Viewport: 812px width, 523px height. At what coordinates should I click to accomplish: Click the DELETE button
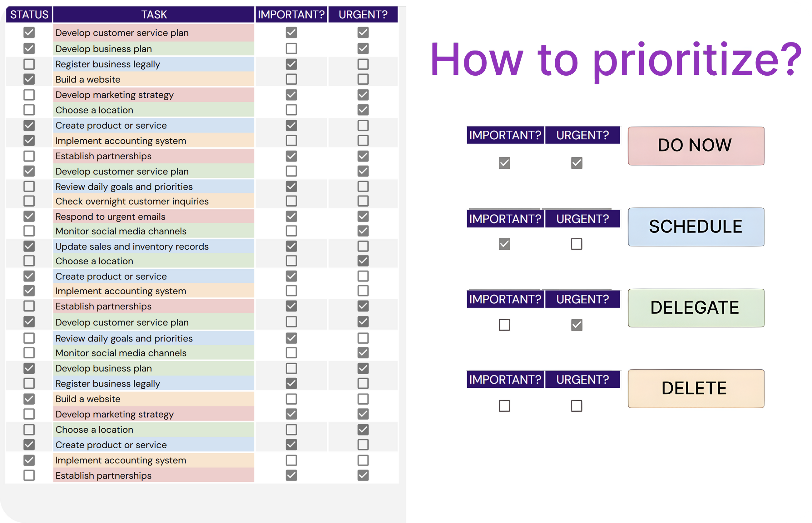(x=696, y=389)
